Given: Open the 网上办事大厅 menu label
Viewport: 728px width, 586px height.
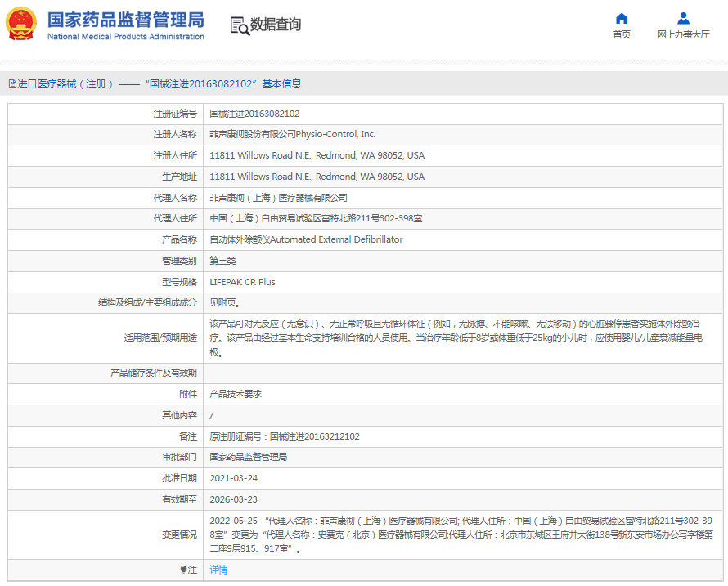Looking at the screenshot, I should 683,34.
